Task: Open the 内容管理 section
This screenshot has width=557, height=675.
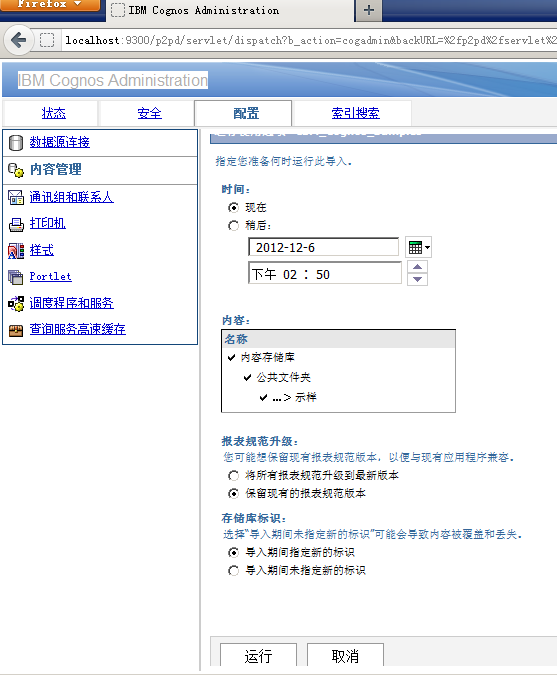Action: point(56,169)
